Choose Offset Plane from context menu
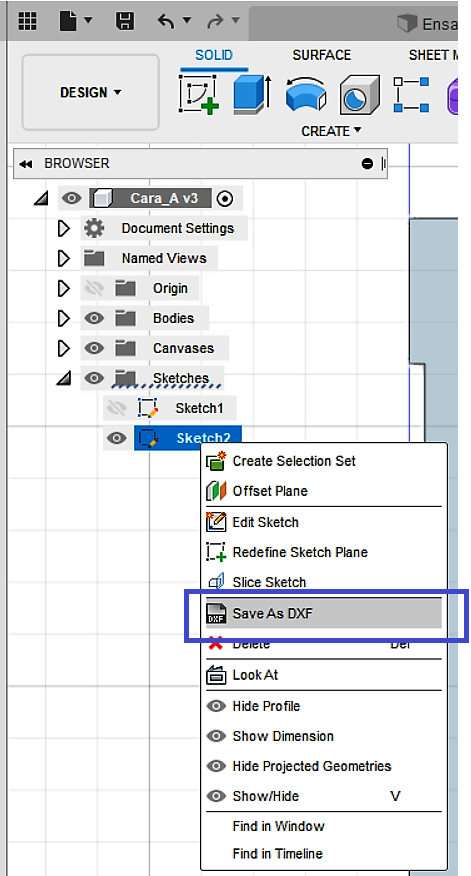Screen dimensions: 471x876 323,491
